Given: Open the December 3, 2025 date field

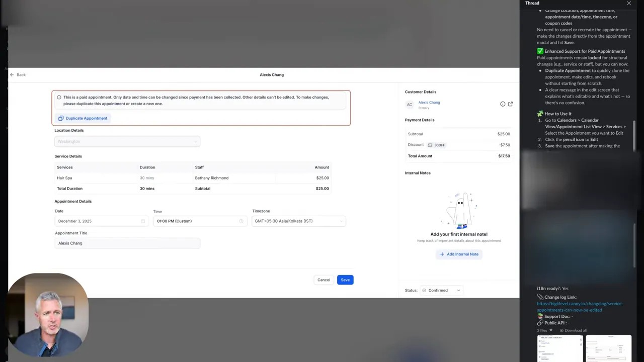Looking at the screenshot, I should click(x=102, y=221).
